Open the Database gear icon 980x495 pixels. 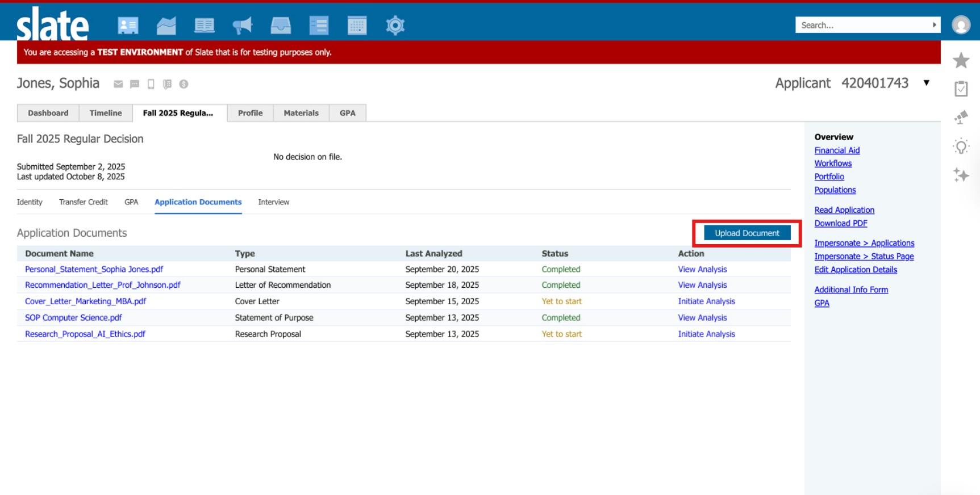click(395, 26)
